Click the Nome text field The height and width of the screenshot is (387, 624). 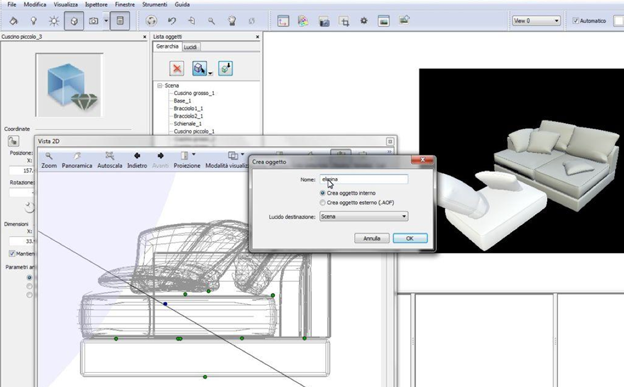click(x=364, y=179)
